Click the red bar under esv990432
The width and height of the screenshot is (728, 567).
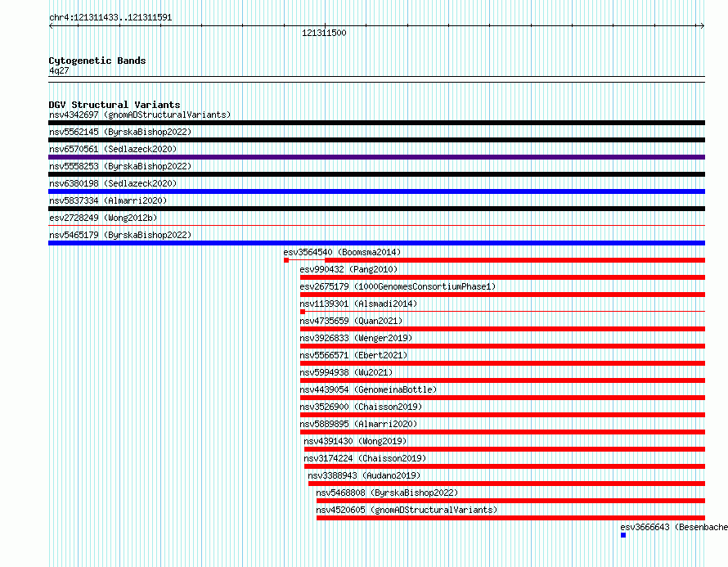[502, 277]
